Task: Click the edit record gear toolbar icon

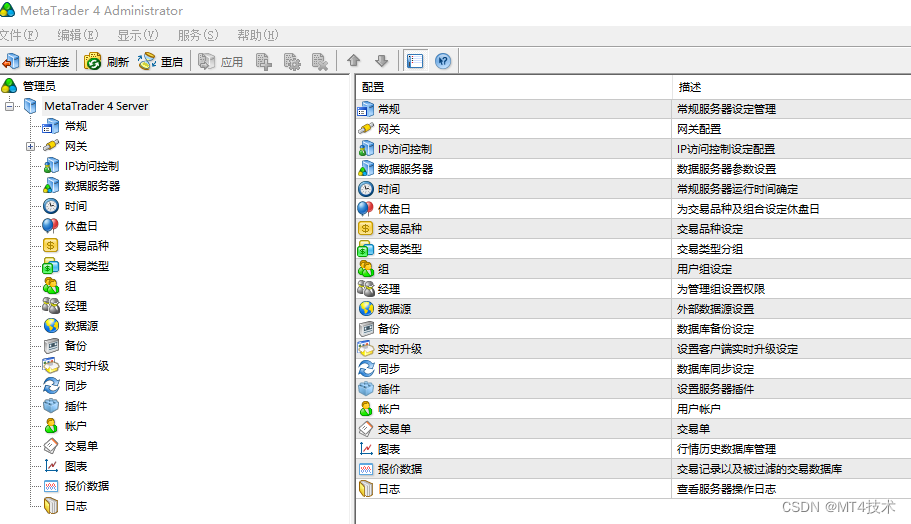Action: click(292, 61)
